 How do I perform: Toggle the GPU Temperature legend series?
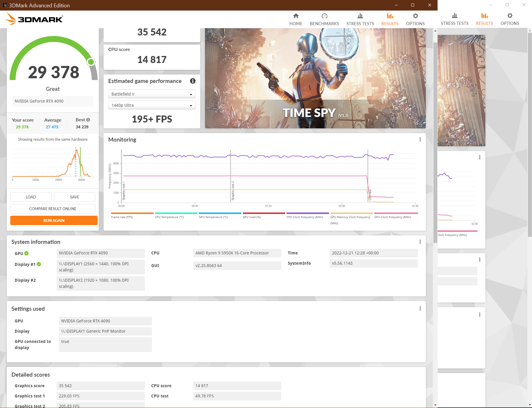point(220,215)
